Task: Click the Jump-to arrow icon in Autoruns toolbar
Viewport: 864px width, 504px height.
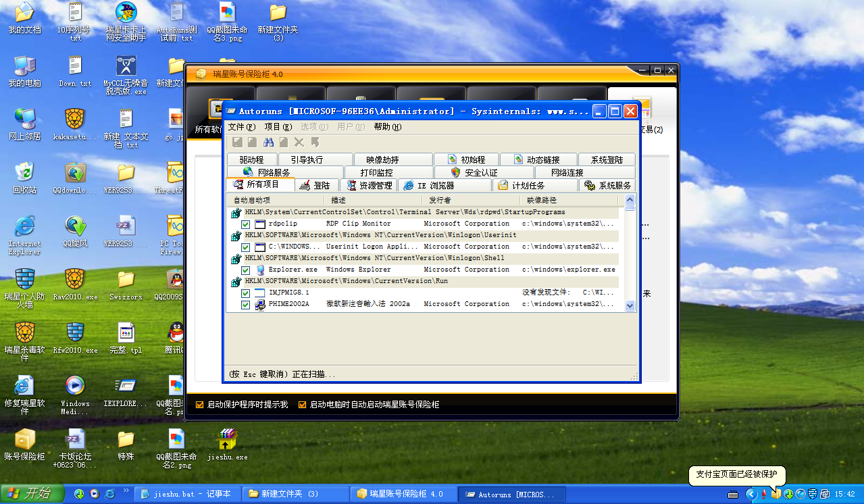Action: click(x=315, y=143)
